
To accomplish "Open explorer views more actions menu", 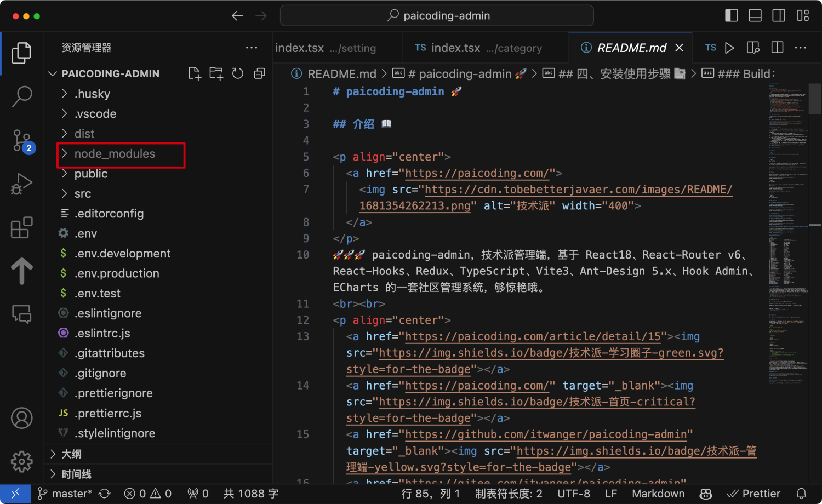I will [x=252, y=48].
